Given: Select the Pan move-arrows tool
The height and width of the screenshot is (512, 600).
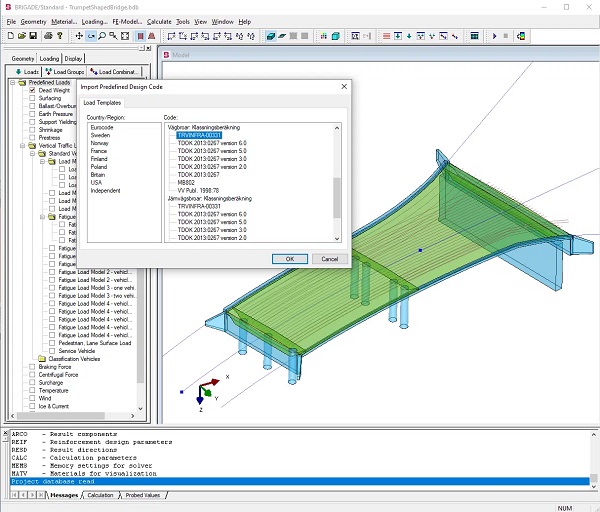Looking at the screenshot, I should click(x=79, y=36).
